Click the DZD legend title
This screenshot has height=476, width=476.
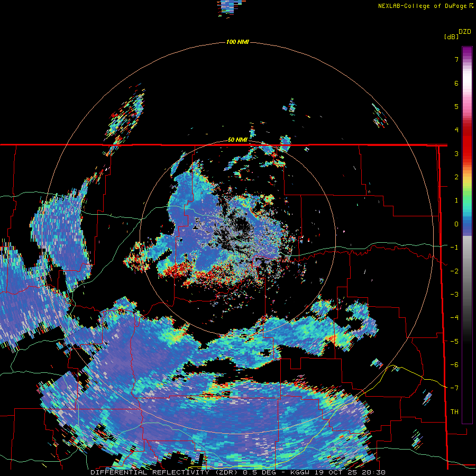(465, 32)
